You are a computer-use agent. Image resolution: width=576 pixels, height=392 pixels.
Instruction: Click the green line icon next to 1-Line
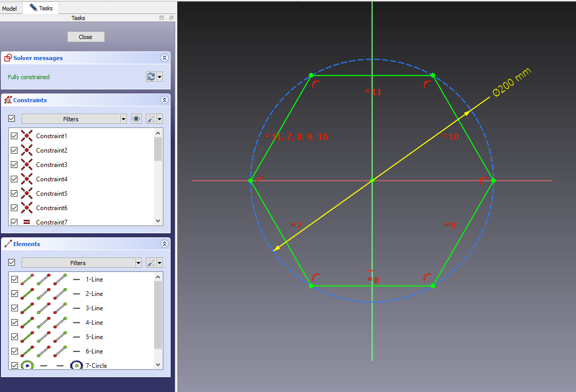(x=27, y=279)
